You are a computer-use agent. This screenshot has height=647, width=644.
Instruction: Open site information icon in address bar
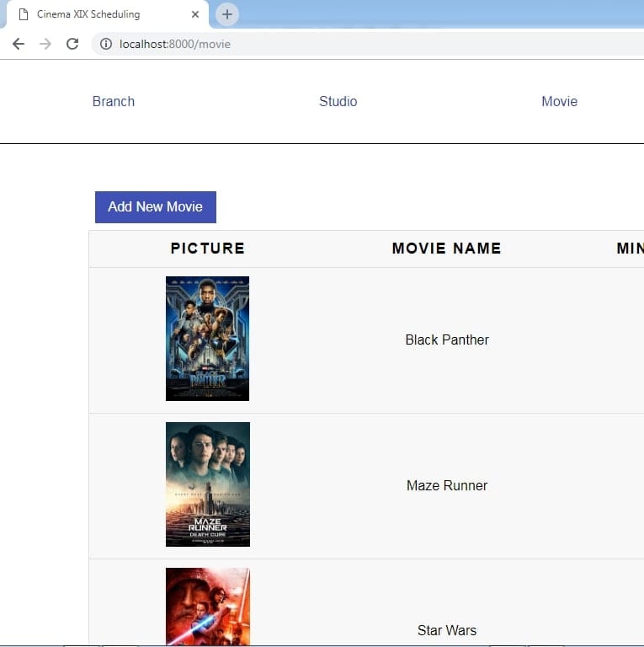click(x=106, y=44)
